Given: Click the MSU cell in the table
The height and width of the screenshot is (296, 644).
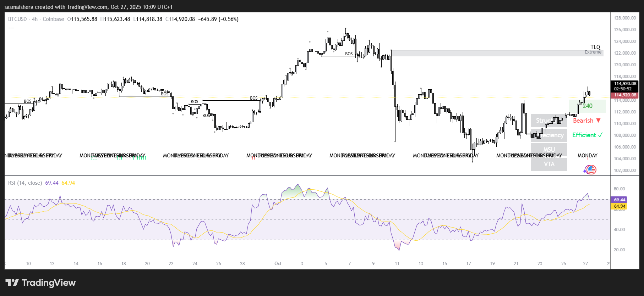Looking at the screenshot, I should pos(549,150).
